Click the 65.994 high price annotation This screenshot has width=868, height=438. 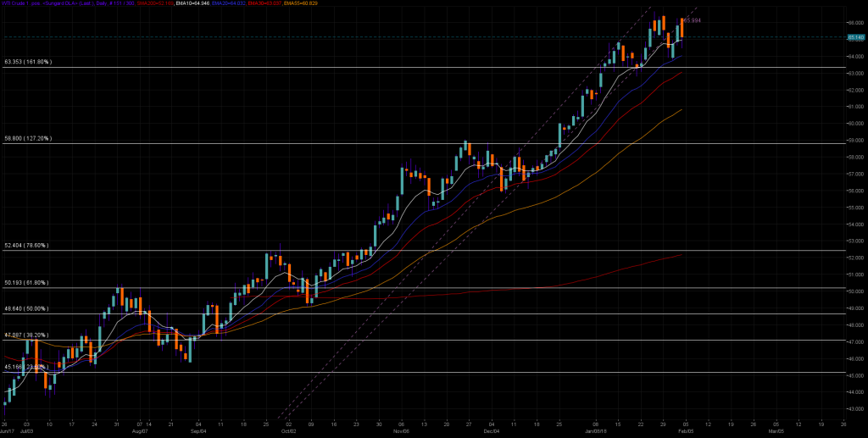tap(693, 20)
